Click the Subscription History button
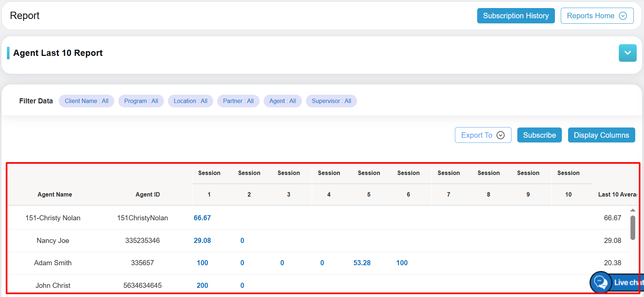The width and height of the screenshot is (644, 297). 515,16
